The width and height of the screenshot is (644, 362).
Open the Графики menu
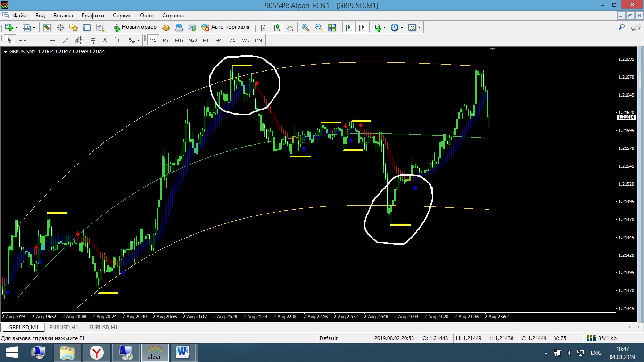(x=93, y=16)
